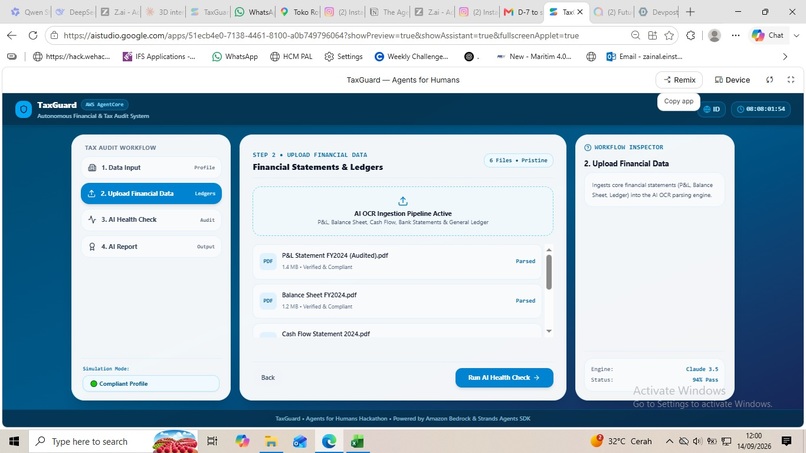
Task: Click the Windows taskbar search box
Action: (113, 441)
